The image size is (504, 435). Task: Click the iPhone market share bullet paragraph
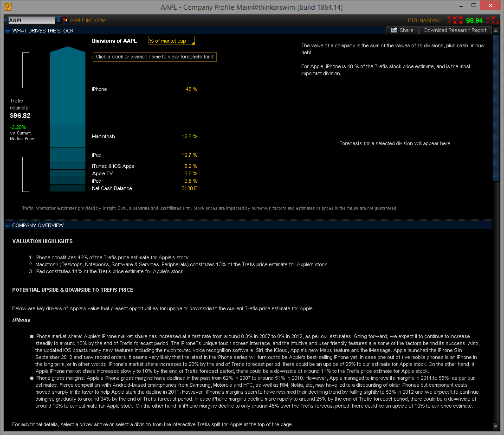click(258, 354)
